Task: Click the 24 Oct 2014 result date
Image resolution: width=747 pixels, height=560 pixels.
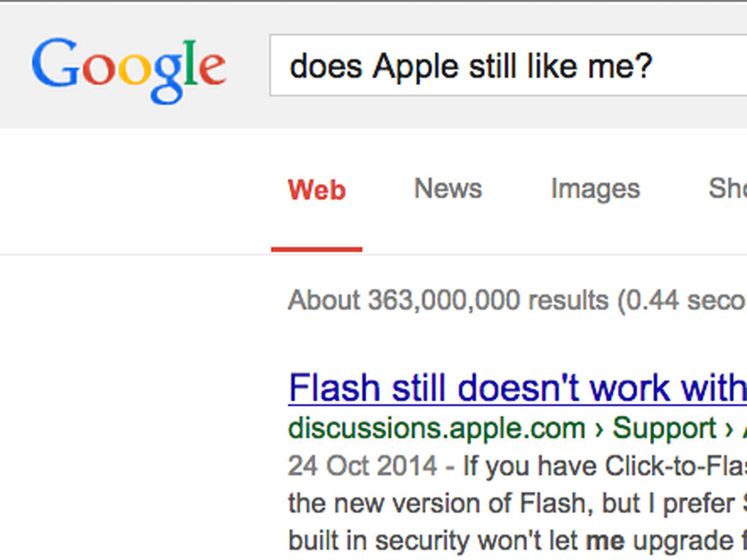Action: click(x=362, y=466)
